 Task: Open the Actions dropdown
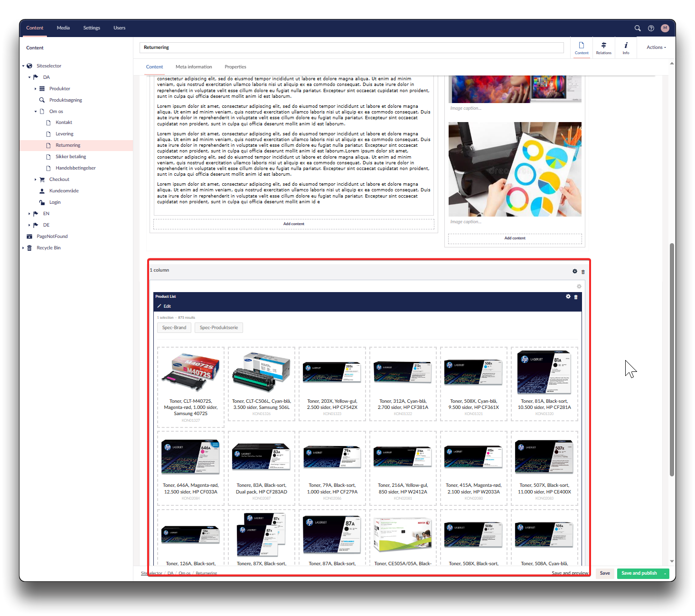[656, 47]
